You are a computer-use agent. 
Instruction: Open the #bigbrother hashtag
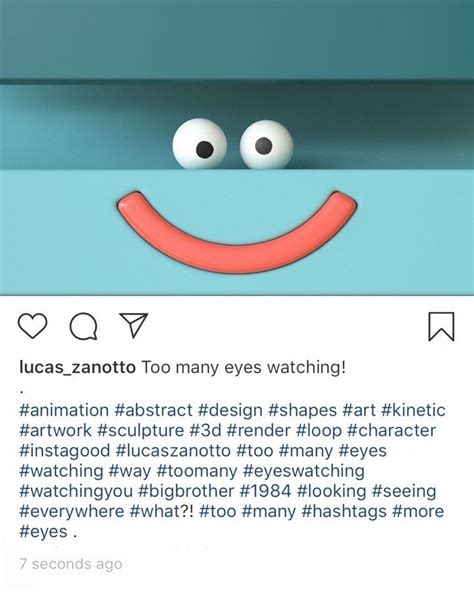(186, 491)
